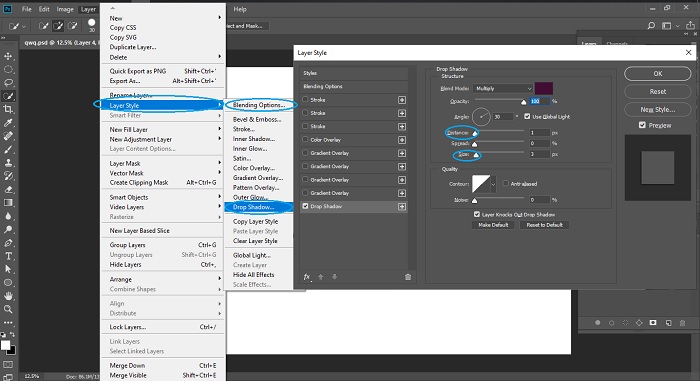This screenshot has height=381, width=700.
Task: Select the Crop tool
Action: coord(8,109)
